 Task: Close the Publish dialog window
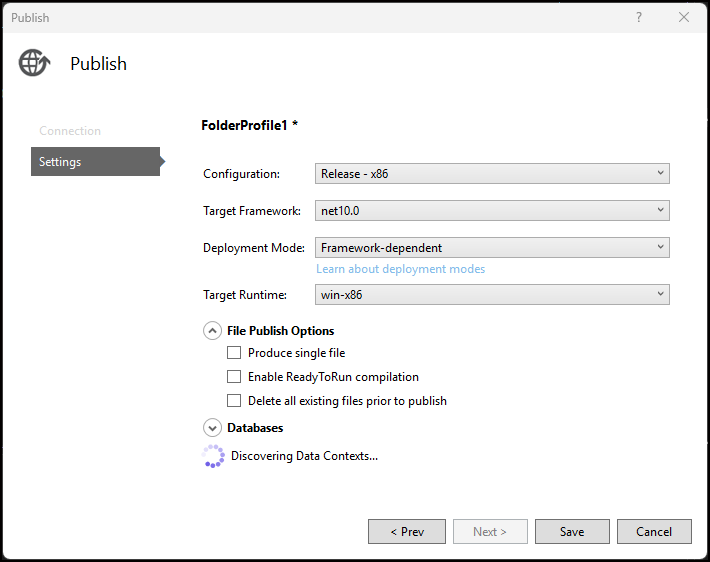click(x=684, y=18)
